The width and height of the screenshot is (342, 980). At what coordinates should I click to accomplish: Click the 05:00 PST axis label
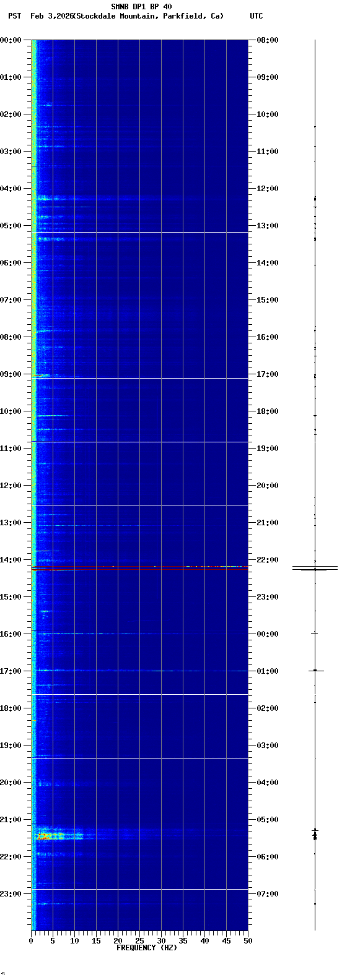[11, 226]
